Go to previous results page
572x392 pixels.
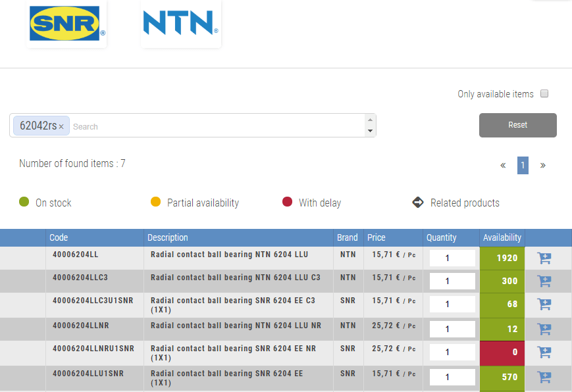(503, 165)
